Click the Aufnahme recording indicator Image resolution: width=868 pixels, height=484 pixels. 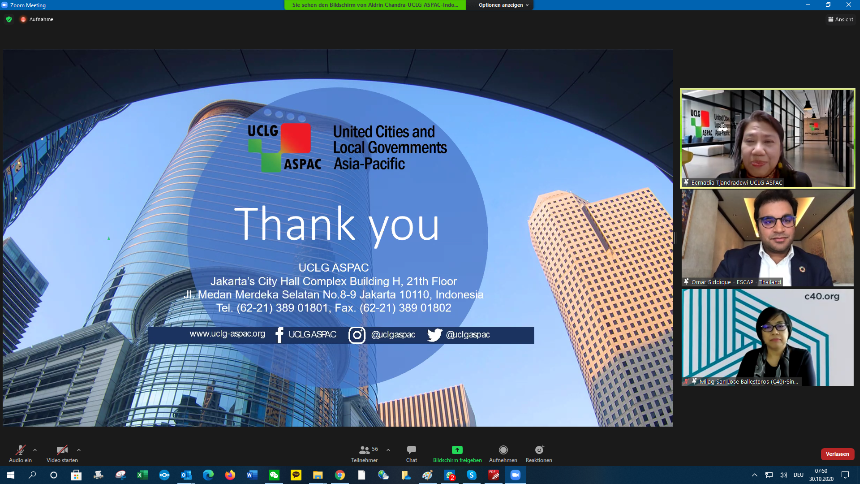pyautogui.click(x=37, y=19)
